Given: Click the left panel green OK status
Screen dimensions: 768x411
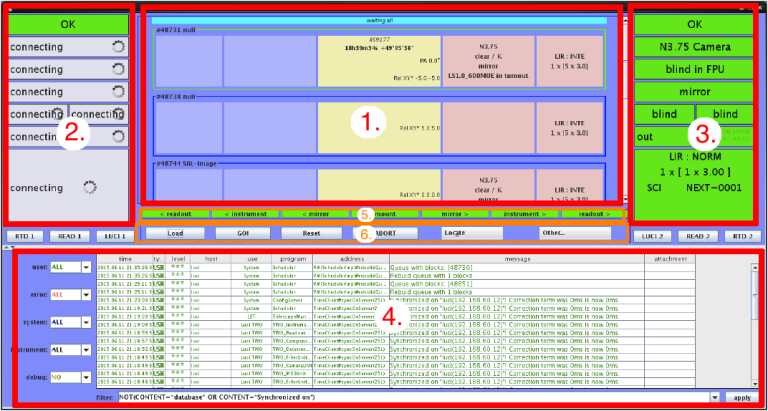Looking at the screenshot, I should tap(69, 24).
